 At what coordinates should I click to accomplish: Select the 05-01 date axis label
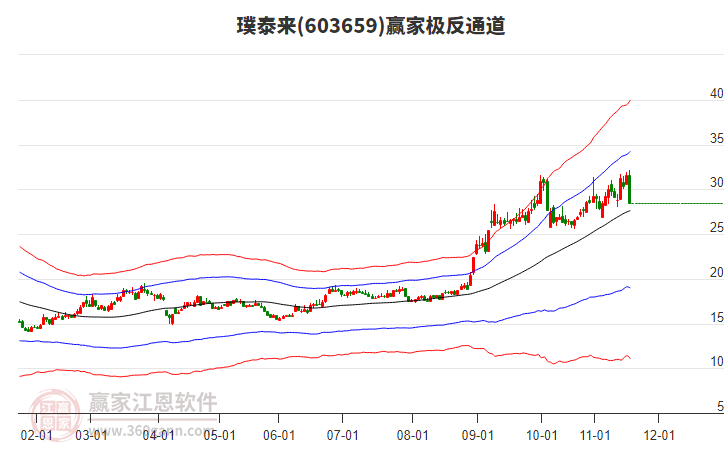coord(219,436)
